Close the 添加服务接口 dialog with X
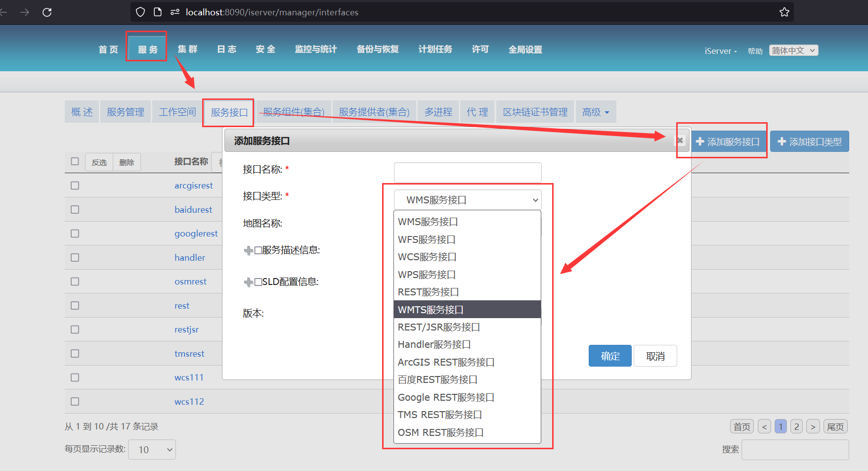Viewport: 868px width, 471px height. point(680,141)
